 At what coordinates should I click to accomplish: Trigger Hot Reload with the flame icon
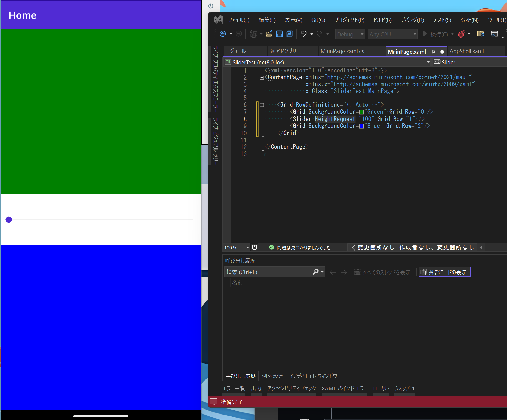pyautogui.click(x=462, y=34)
